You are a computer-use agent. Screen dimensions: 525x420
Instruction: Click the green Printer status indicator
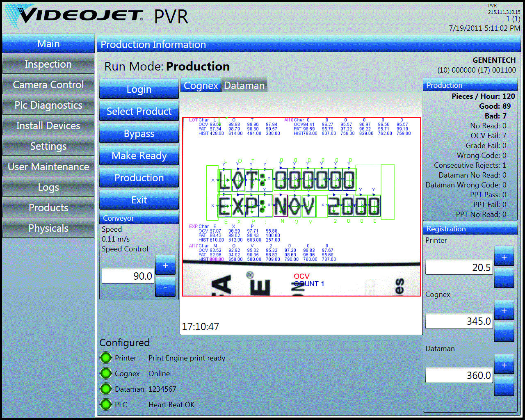(106, 358)
